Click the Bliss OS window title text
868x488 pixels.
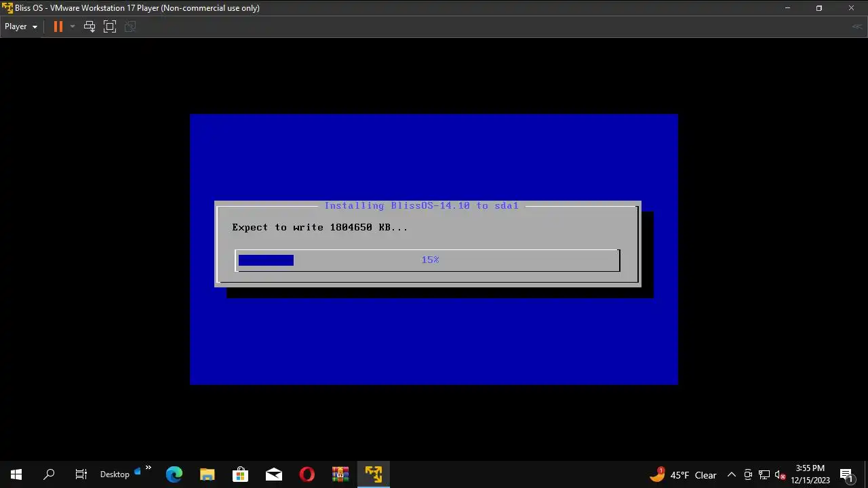pyautogui.click(x=137, y=8)
